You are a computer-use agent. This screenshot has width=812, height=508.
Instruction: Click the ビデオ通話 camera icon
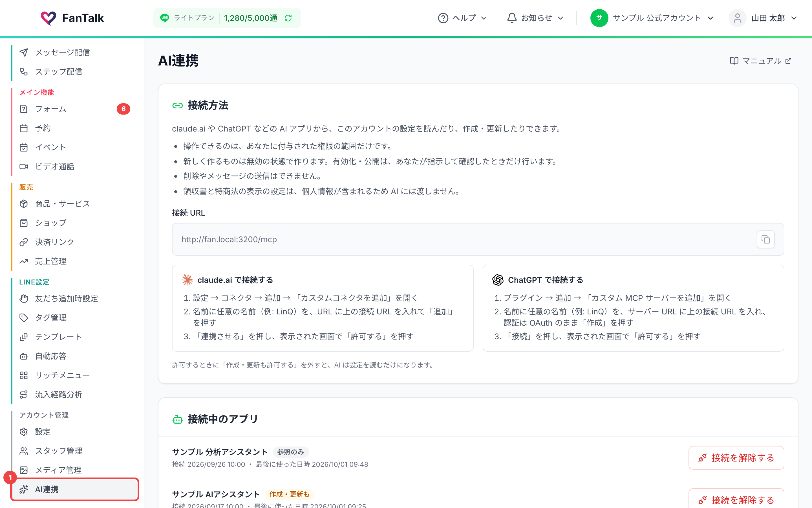(23, 166)
